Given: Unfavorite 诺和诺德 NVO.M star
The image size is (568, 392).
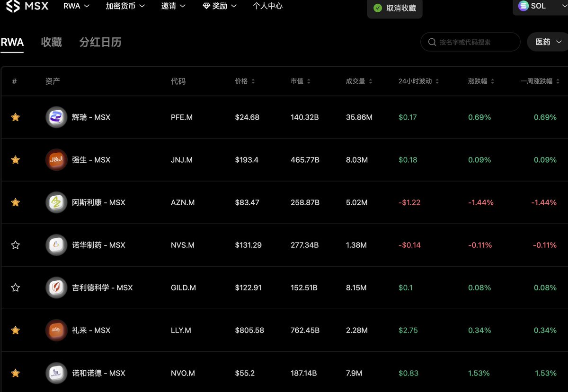Looking at the screenshot, I should tap(16, 373).
